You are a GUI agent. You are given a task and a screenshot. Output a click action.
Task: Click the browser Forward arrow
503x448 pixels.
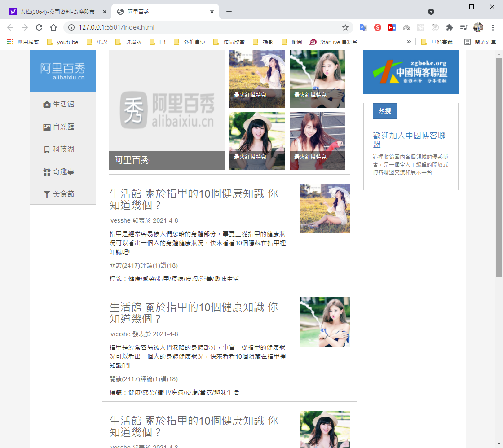point(25,27)
